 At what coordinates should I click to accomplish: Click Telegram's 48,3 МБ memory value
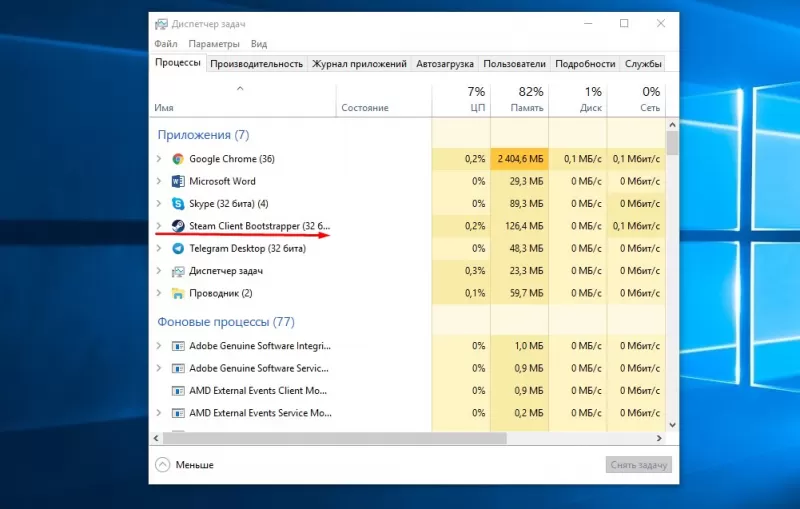526,248
